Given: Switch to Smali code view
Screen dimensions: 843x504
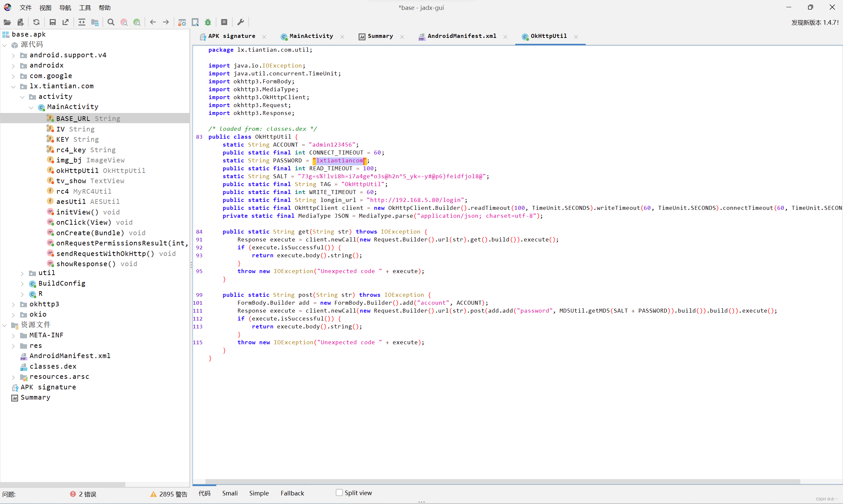Looking at the screenshot, I should tap(230, 493).
